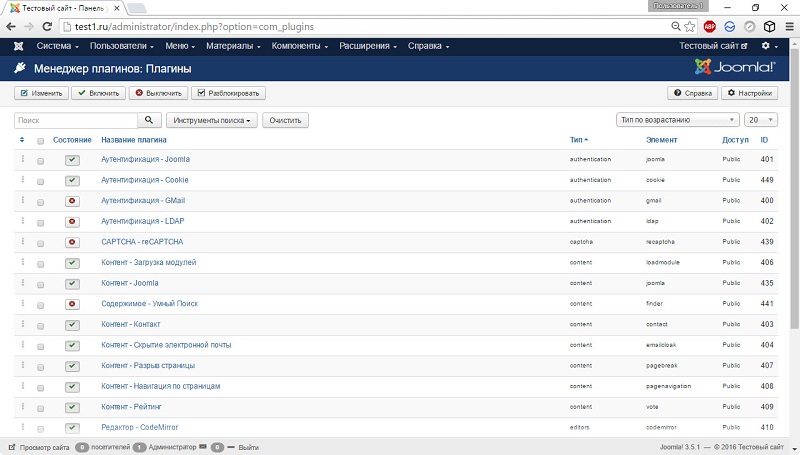Disable Контент - Загрузка модулей via its status icon

click(x=72, y=263)
